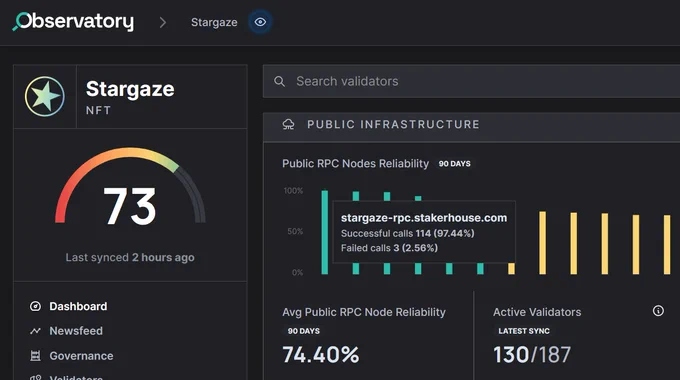680x380 pixels.
Task: Click the Public Infrastructure cloud icon
Action: [x=288, y=124]
